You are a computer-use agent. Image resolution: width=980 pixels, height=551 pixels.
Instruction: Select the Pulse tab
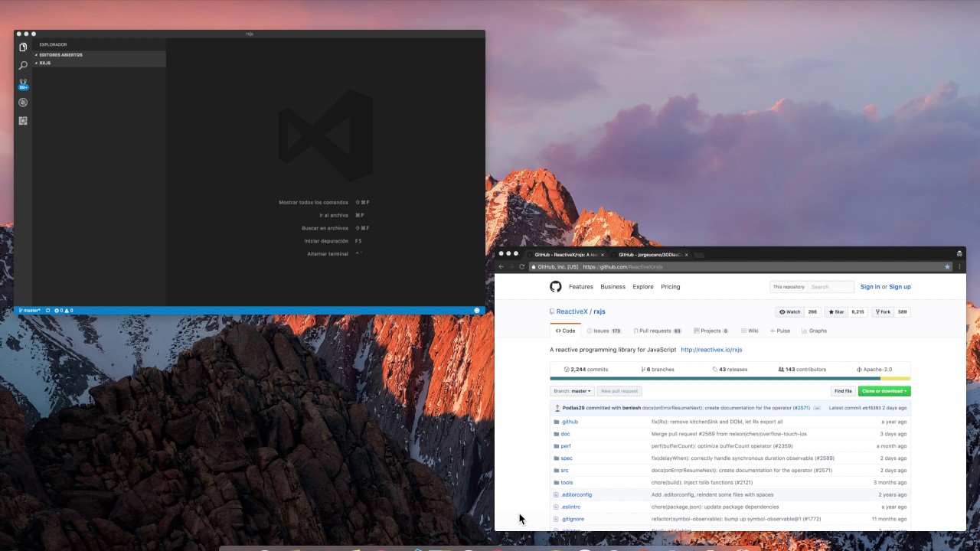point(780,331)
